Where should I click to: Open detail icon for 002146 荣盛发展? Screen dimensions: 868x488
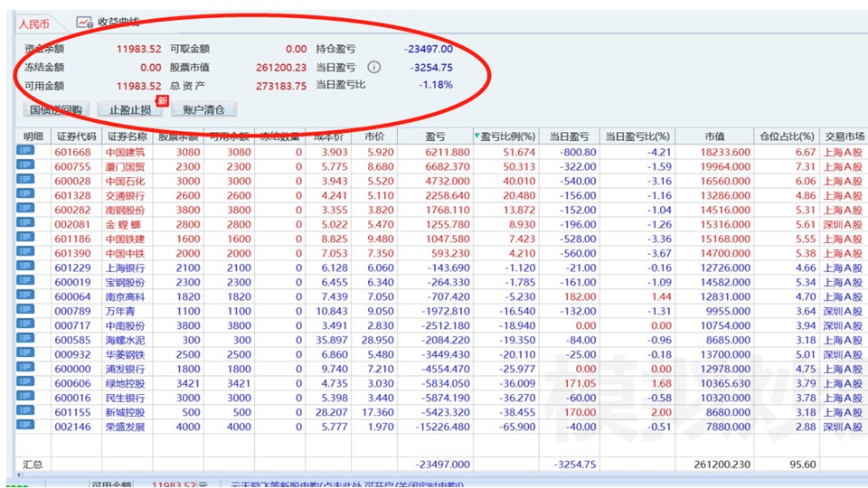pyautogui.click(x=25, y=425)
